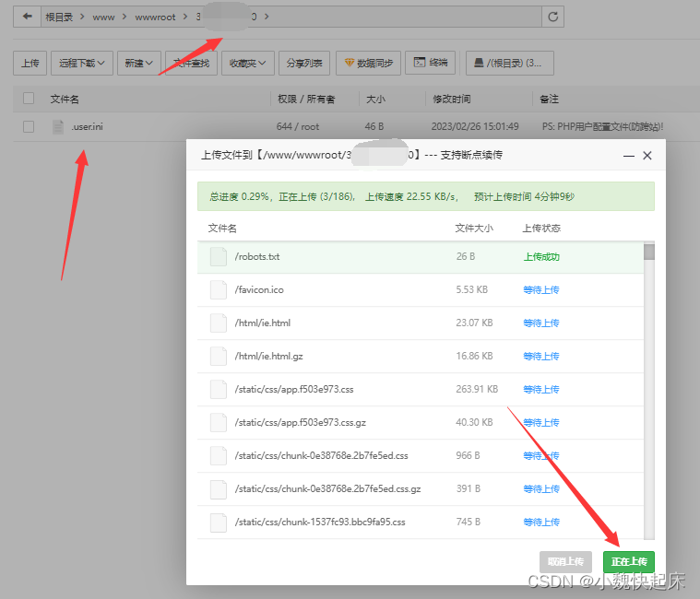The height and width of the screenshot is (599, 700).
Task: Sort by 大小 column header
Action: pyautogui.click(x=375, y=99)
